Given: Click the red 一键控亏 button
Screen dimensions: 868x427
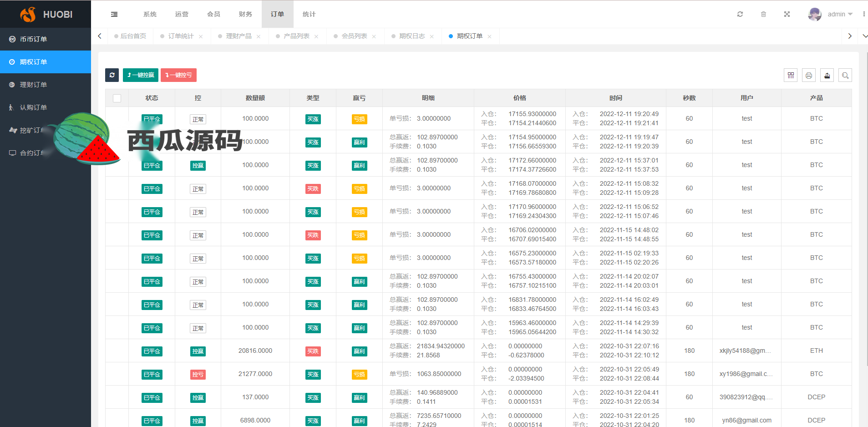Looking at the screenshot, I should 178,75.
